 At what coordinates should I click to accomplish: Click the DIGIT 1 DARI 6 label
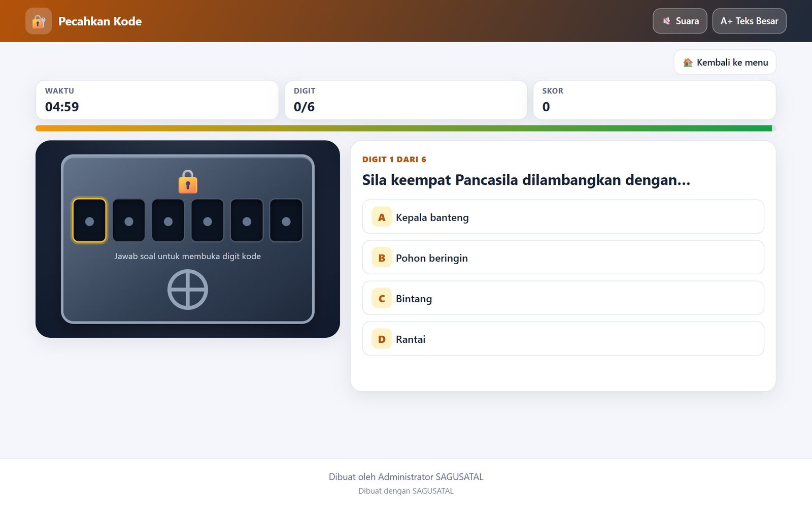394,160
